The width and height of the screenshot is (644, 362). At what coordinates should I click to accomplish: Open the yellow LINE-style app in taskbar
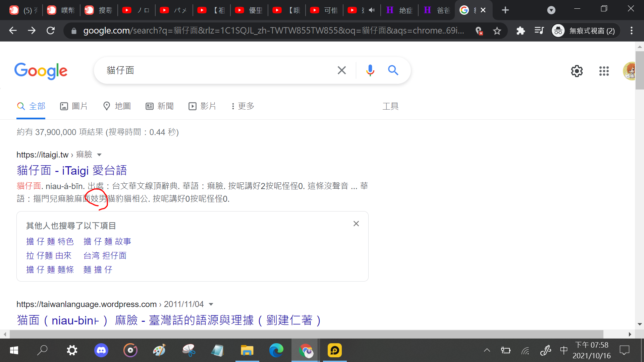click(x=334, y=351)
